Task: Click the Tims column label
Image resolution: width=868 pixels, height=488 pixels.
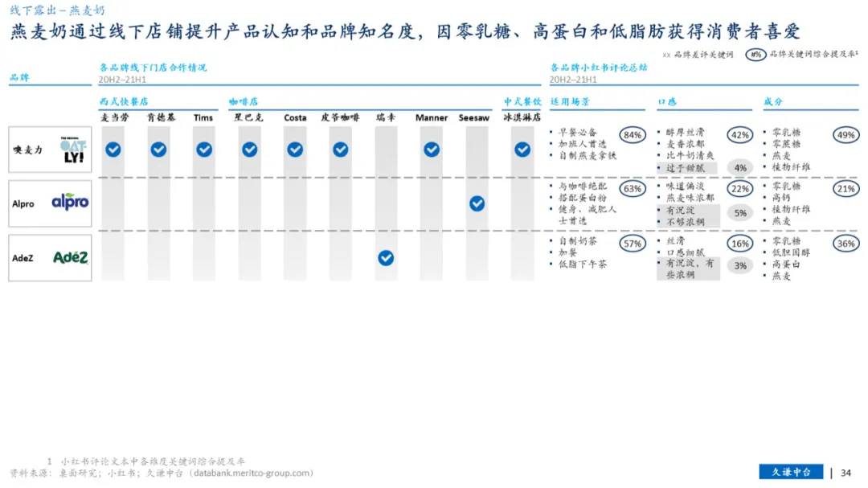Action: point(203,117)
